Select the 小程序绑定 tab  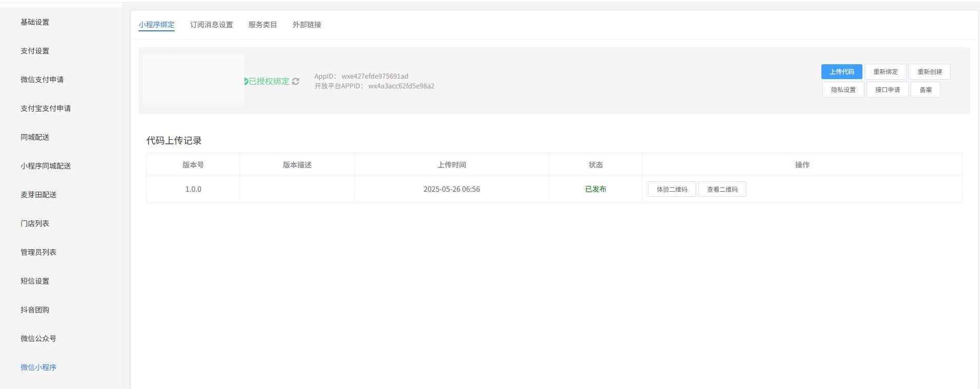tap(157, 25)
